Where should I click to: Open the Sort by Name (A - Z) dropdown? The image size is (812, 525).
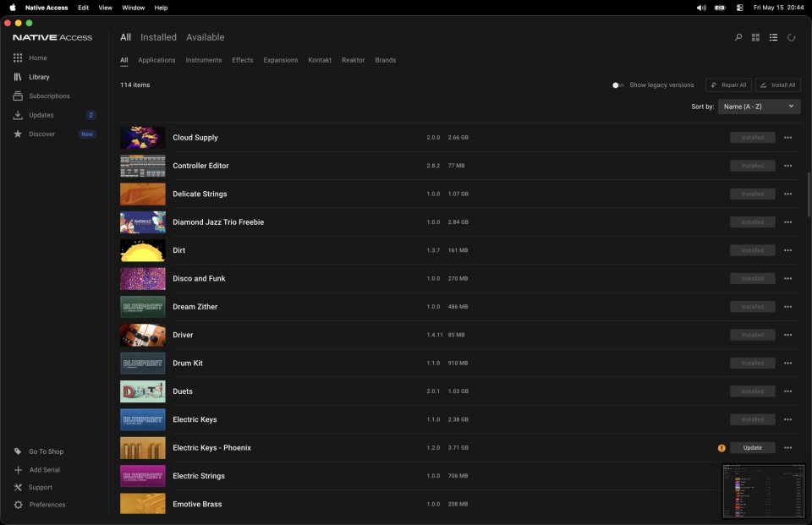click(759, 107)
